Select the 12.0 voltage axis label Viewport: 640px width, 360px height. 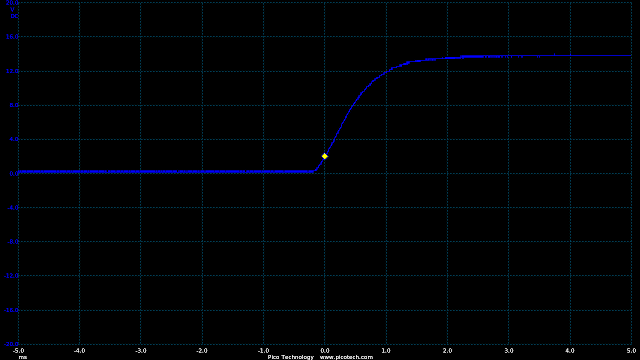(12, 71)
